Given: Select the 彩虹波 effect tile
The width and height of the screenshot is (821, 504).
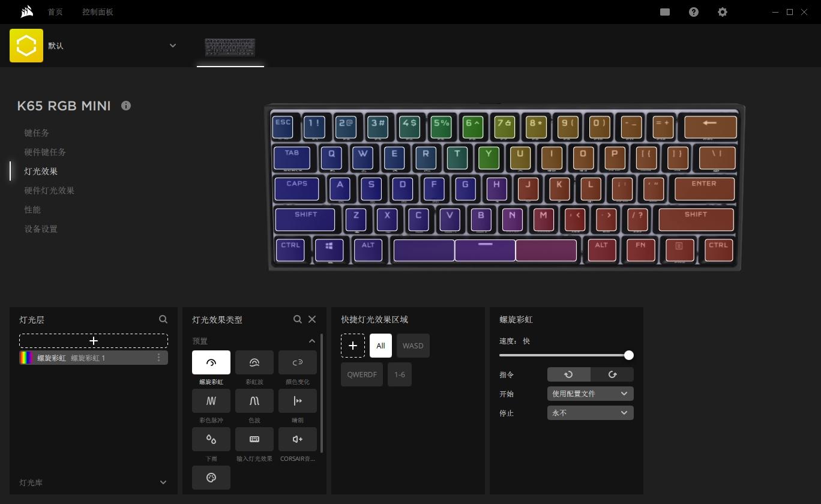Looking at the screenshot, I should click(254, 362).
